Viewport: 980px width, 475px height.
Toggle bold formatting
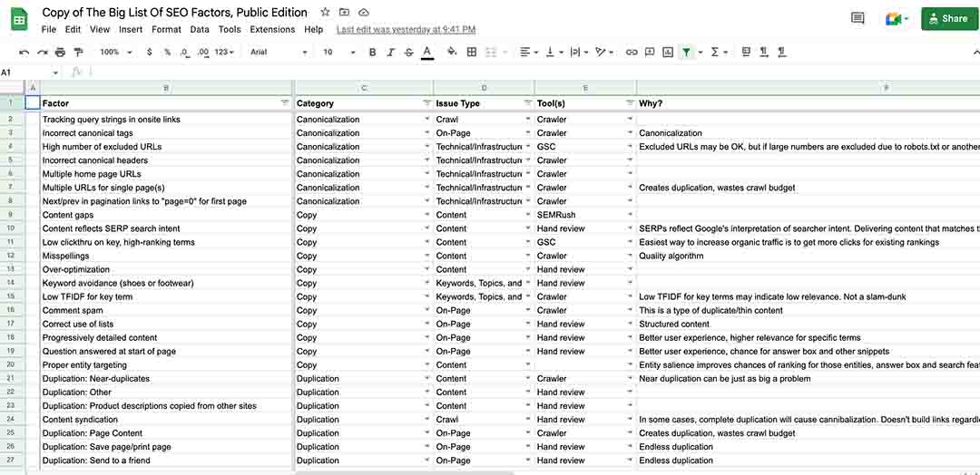click(x=373, y=53)
